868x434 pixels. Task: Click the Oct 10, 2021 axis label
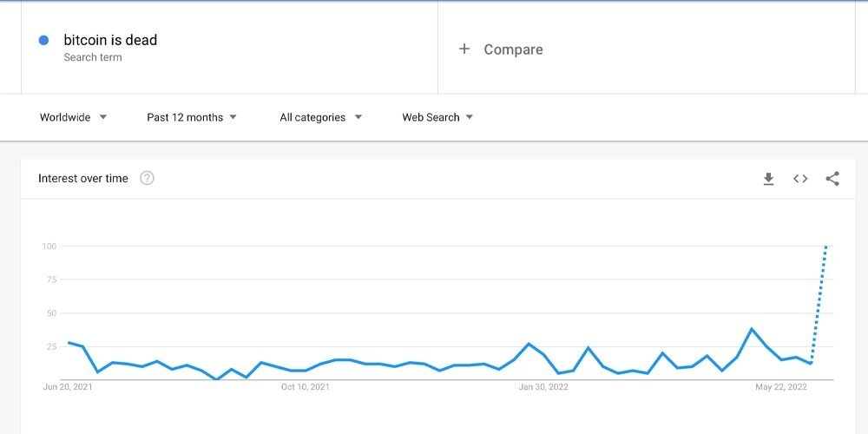pos(305,387)
